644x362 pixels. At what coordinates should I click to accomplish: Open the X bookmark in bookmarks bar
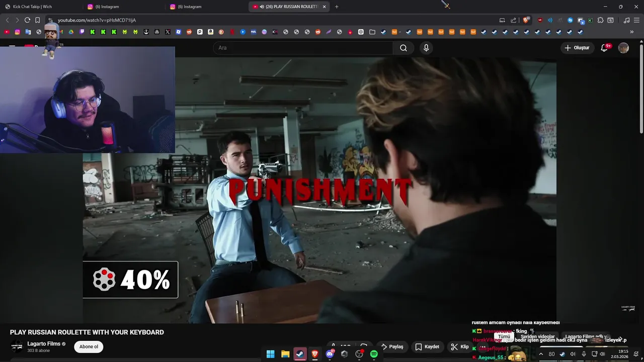[x=168, y=32]
